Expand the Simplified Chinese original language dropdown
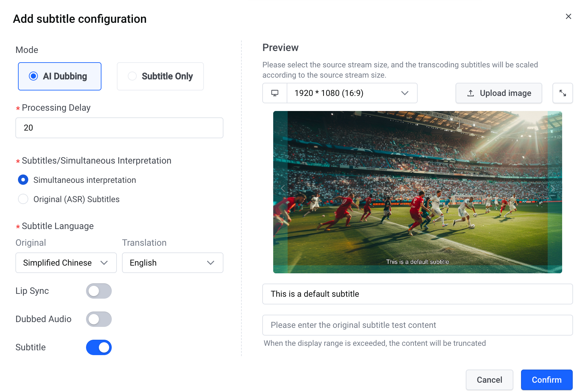This screenshot has width=583, height=392. click(x=66, y=263)
